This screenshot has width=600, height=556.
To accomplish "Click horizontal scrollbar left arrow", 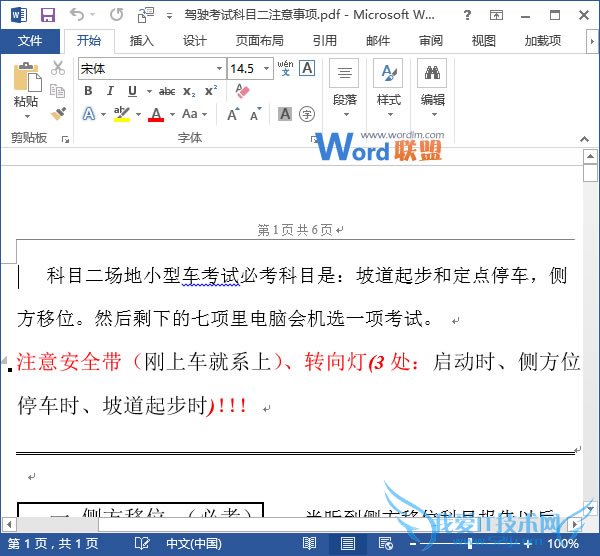I will (x=8, y=523).
